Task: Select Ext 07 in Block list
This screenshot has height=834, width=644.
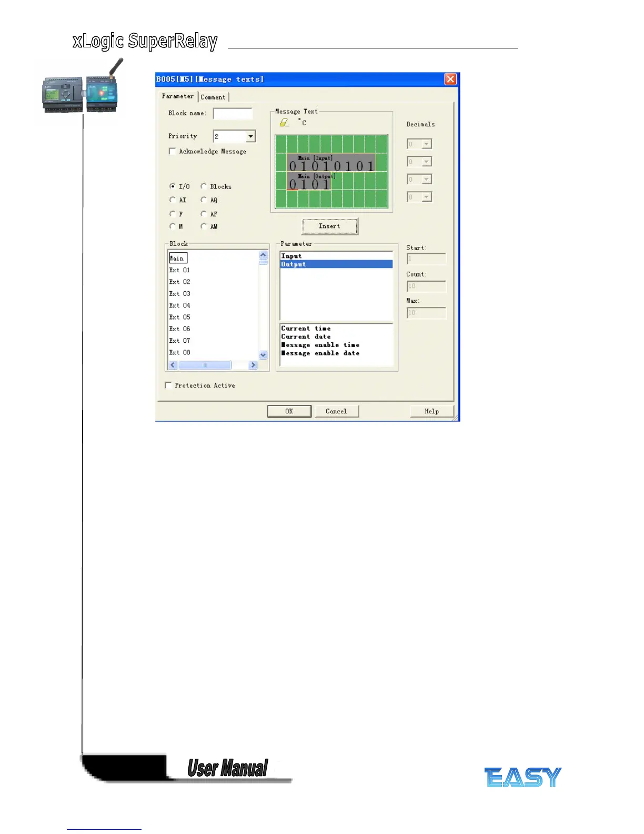Action: 179,341
